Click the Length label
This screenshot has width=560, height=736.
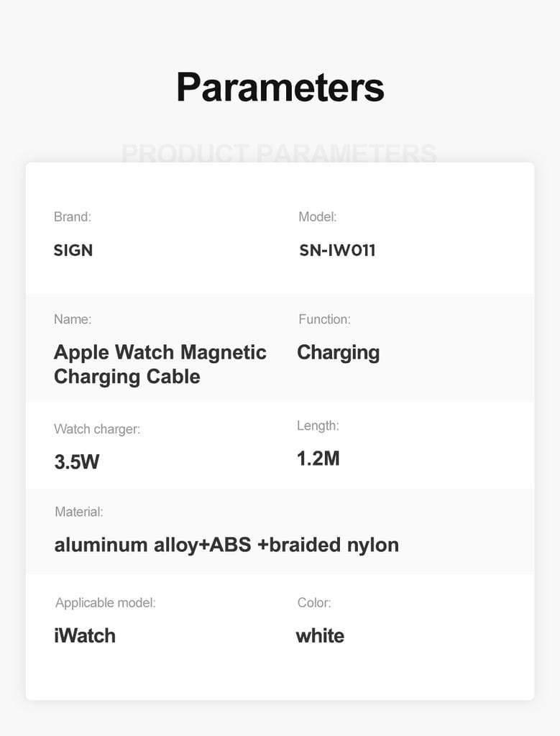(x=318, y=425)
